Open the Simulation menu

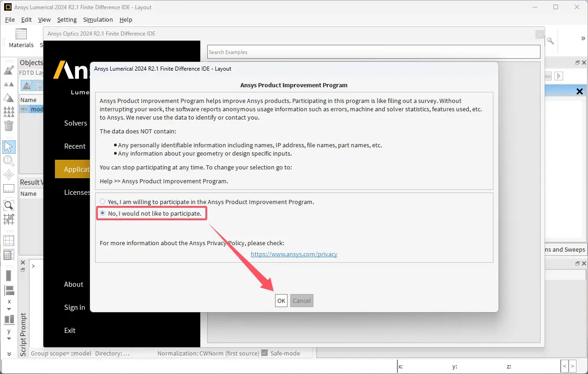click(98, 19)
